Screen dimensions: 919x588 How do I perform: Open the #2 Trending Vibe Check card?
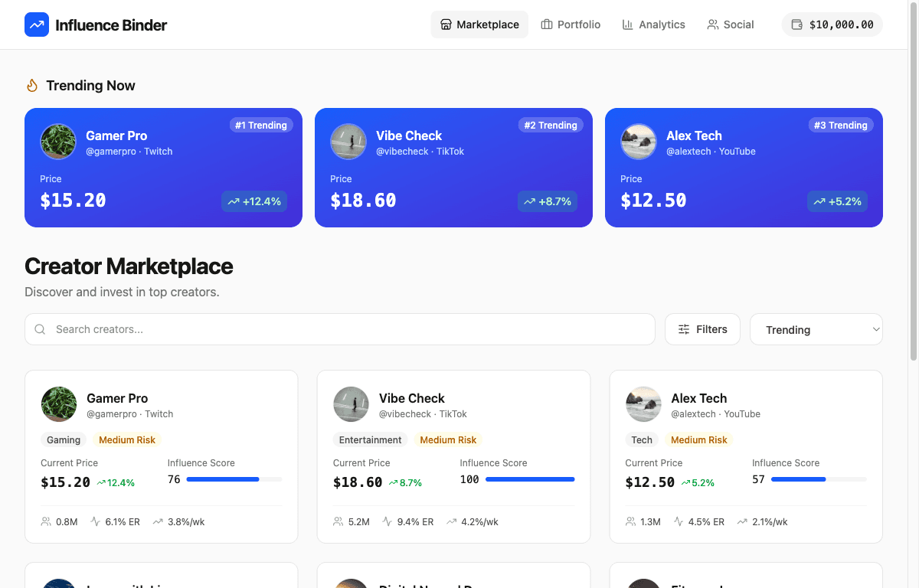453,168
